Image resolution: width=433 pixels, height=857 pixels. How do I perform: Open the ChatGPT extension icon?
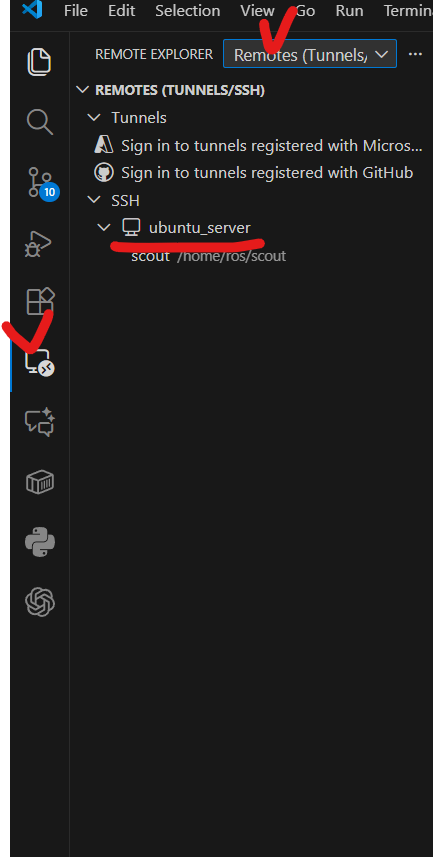40,602
